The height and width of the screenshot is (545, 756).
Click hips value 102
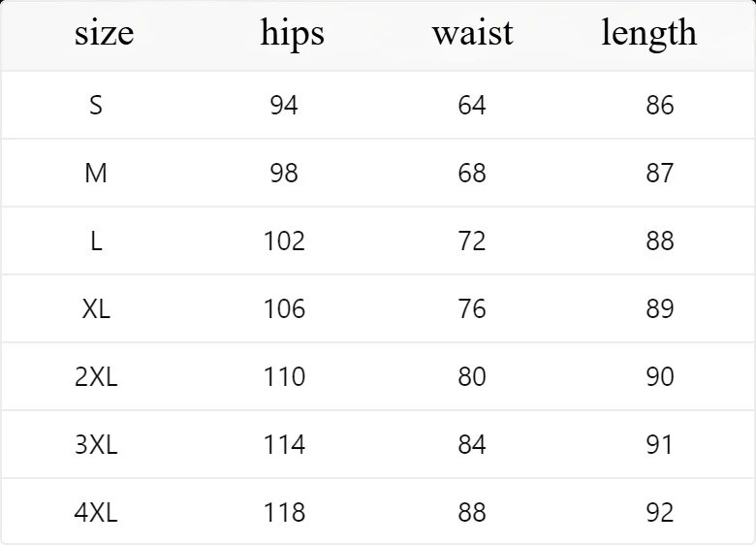284,240
